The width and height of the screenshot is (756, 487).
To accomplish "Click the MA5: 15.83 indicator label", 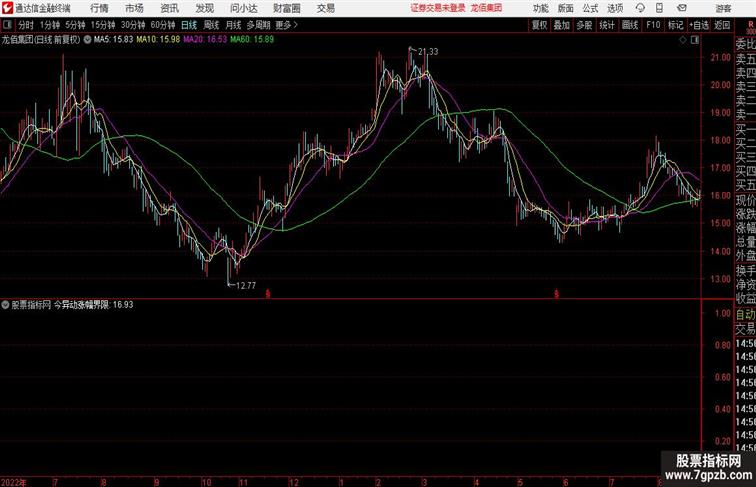I will click(113, 40).
